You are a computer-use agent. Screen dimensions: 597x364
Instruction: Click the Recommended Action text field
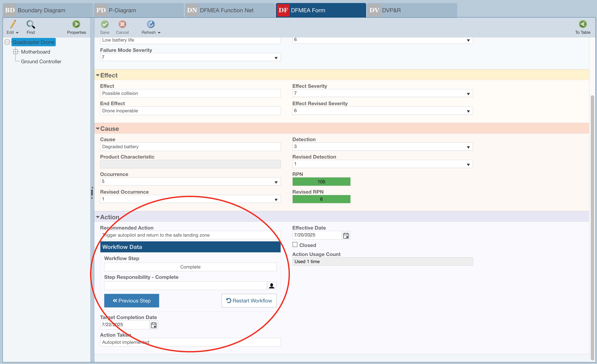coord(190,235)
